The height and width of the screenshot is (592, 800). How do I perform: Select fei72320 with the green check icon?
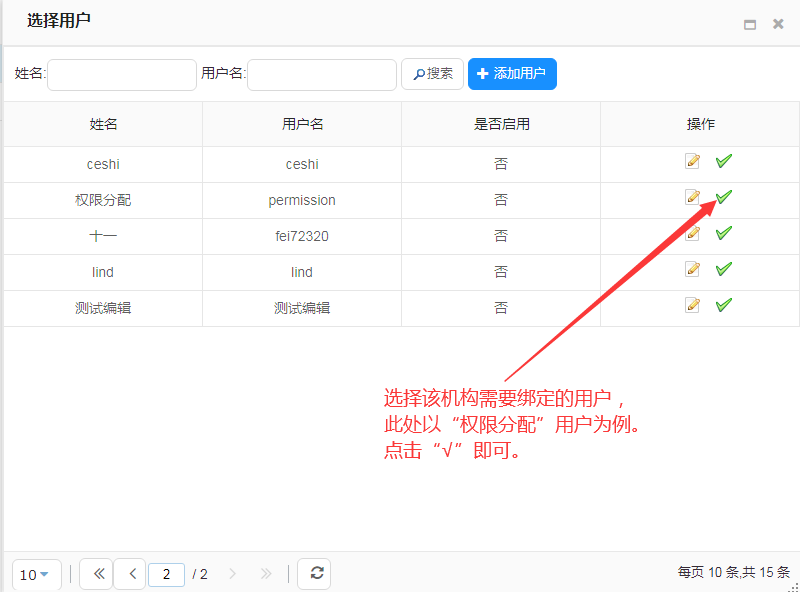(722, 233)
